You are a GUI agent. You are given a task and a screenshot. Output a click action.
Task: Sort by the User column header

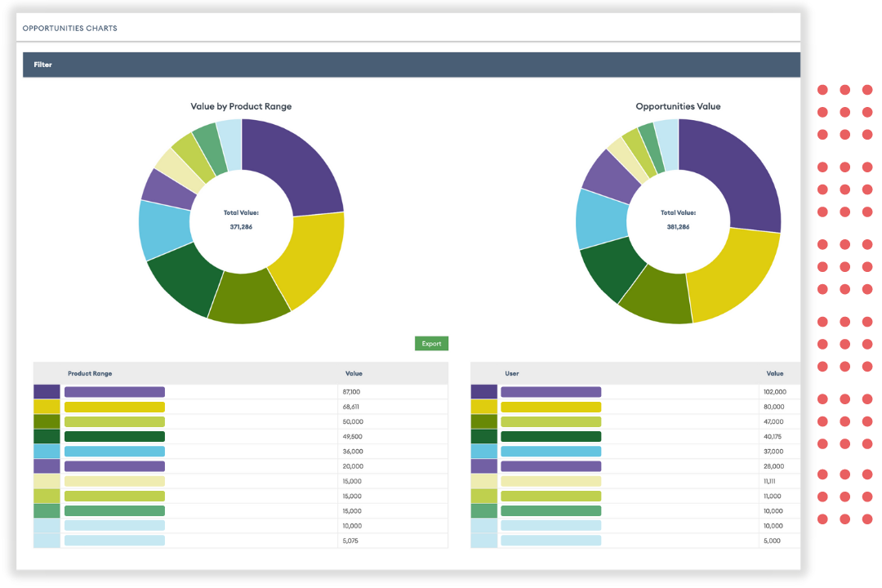[x=511, y=373]
